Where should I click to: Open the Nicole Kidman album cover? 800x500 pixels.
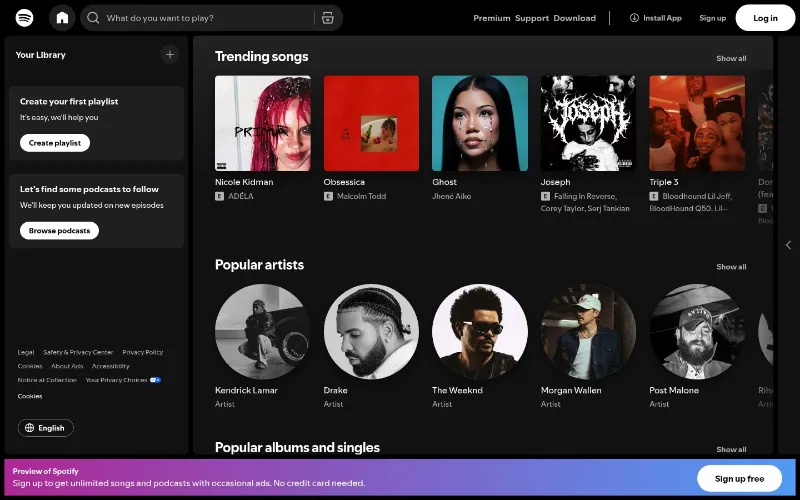click(263, 123)
